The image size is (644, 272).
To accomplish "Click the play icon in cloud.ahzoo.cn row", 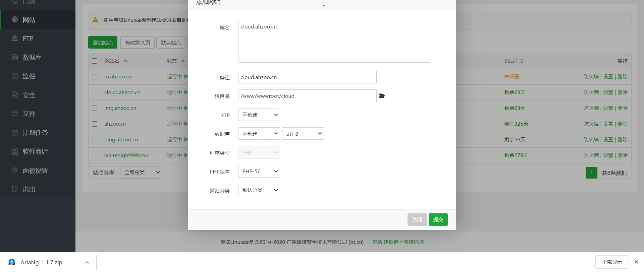I will tap(186, 92).
